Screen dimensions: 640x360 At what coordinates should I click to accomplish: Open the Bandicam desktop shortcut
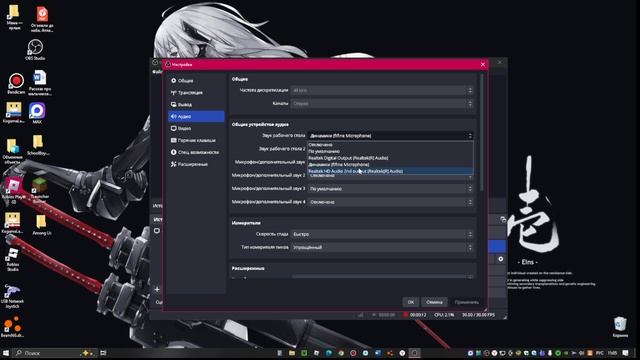coord(16,84)
